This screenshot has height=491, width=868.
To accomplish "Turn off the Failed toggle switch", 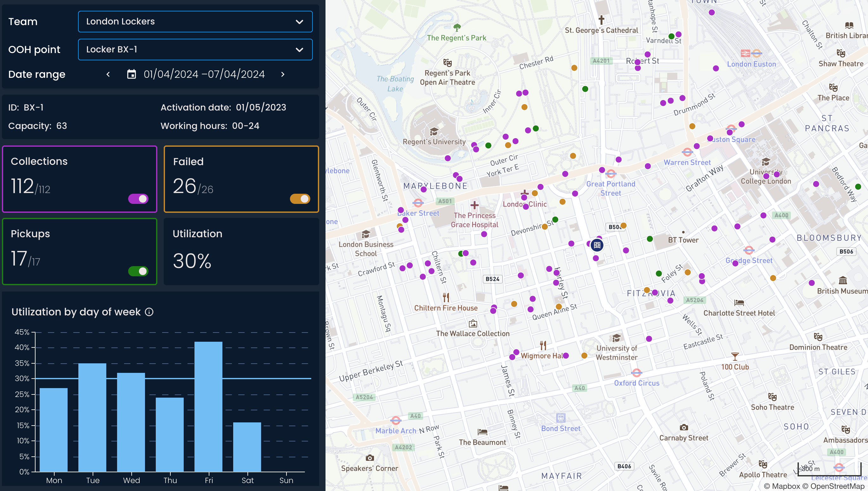I will 300,199.
